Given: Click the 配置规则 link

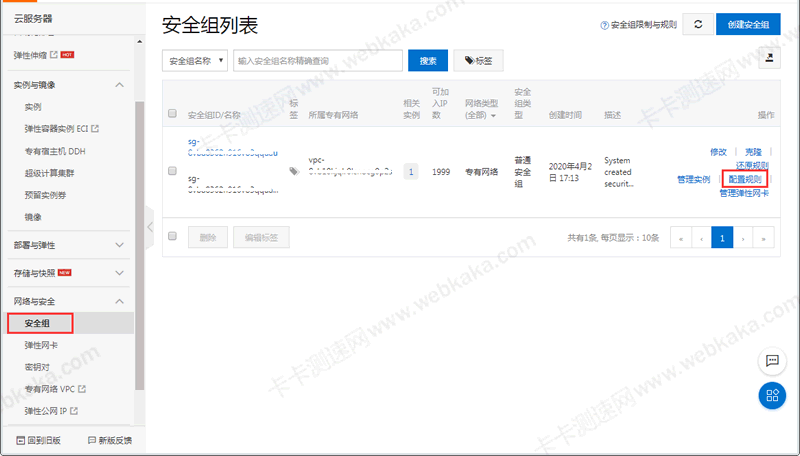Looking at the screenshot, I should [744, 179].
